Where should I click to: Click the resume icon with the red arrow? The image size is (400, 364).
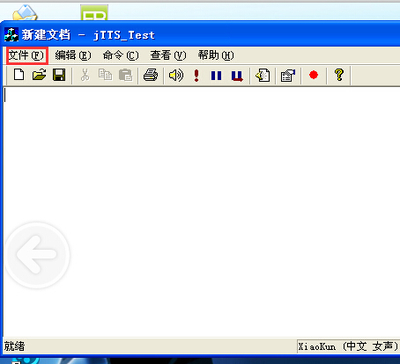click(x=237, y=76)
